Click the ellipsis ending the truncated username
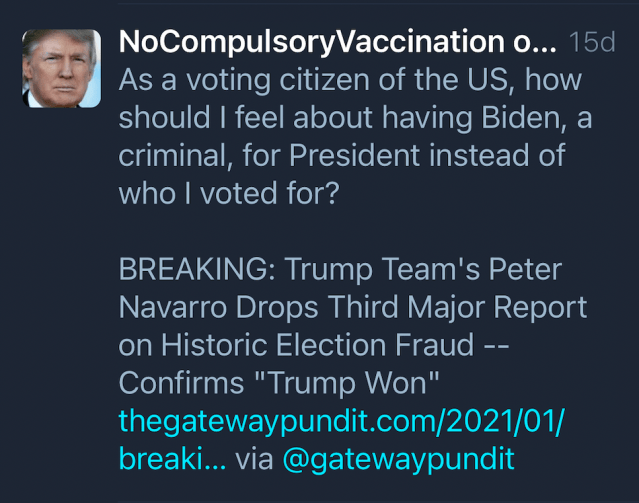Image resolution: width=639 pixels, height=503 pixels. coord(542,43)
